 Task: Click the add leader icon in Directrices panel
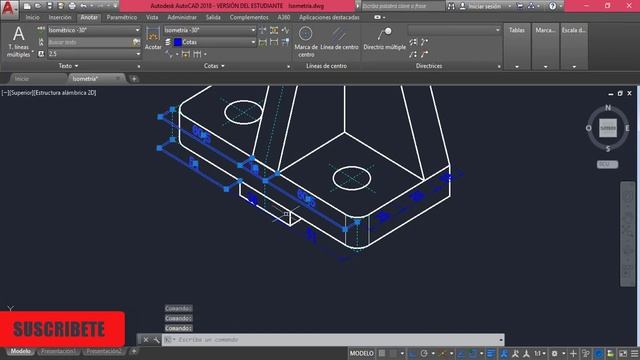click(x=424, y=42)
